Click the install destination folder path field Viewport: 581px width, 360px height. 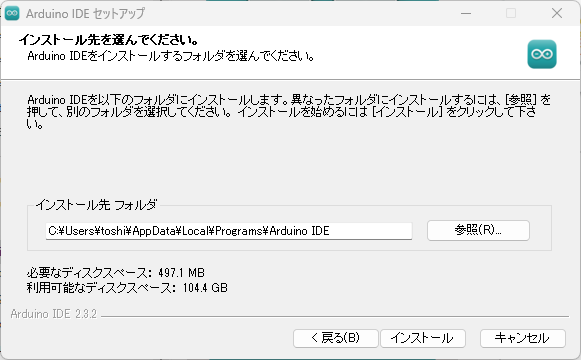click(x=229, y=231)
